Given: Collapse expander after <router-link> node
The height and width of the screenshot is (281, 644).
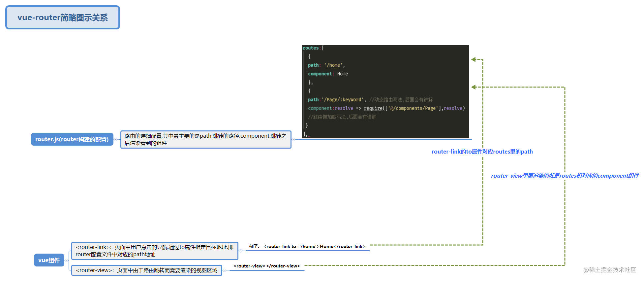Looking at the screenshot, I should point(240,251).
